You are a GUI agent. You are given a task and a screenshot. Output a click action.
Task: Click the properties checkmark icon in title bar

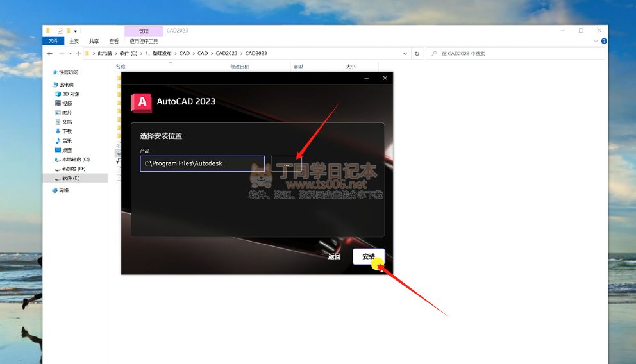pos(60,31)
